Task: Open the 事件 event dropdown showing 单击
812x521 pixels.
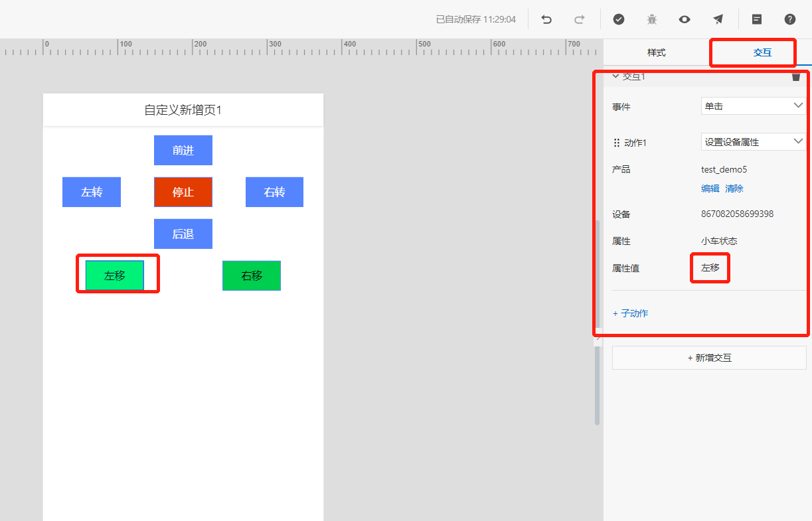Action: (753, 105)
